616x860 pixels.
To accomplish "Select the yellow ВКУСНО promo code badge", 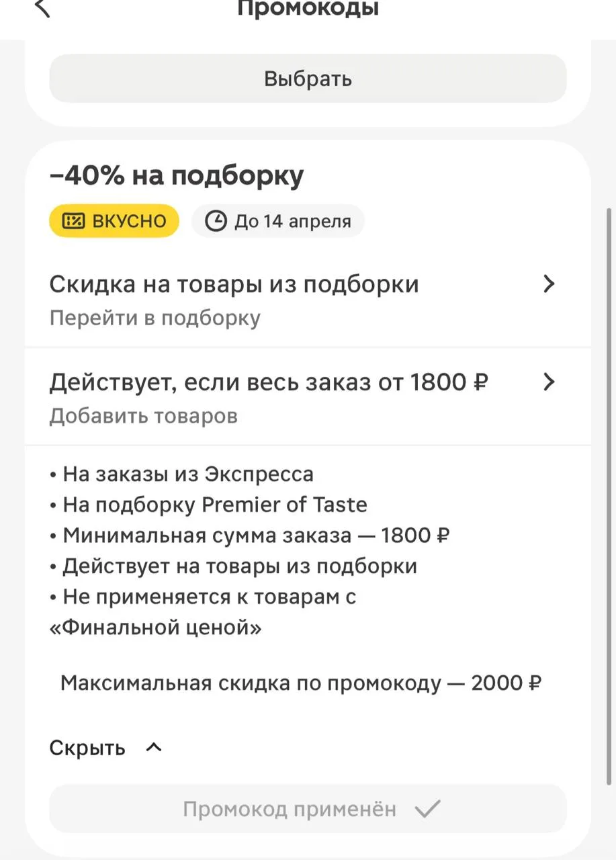I will [114, 222].
